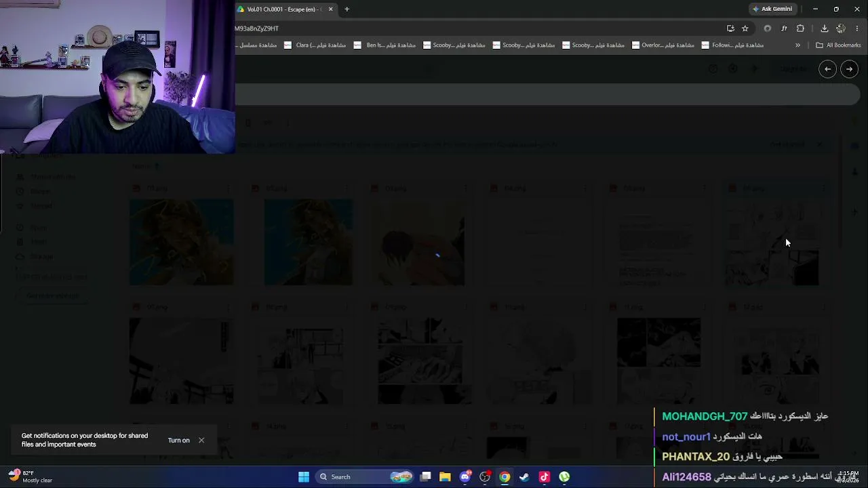This screenshot has width=868, height=488.
Task: Open the Chrome profile avatar
Action: pos(841,28)
